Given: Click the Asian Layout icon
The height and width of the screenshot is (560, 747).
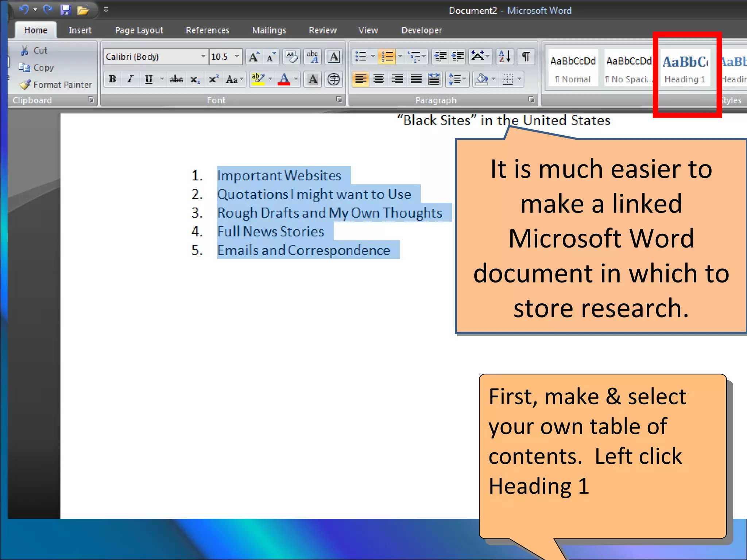Looking at the screenshot, I should point(480,57).
